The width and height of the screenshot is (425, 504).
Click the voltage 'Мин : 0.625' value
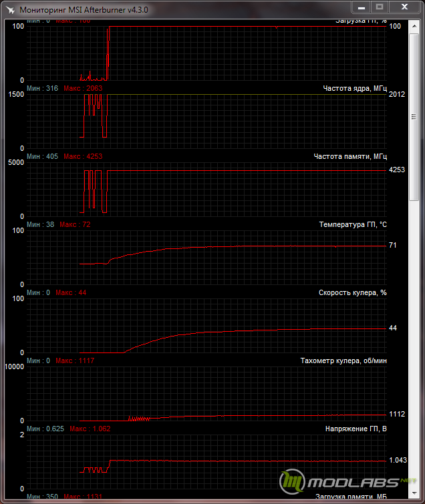(45, 429)
